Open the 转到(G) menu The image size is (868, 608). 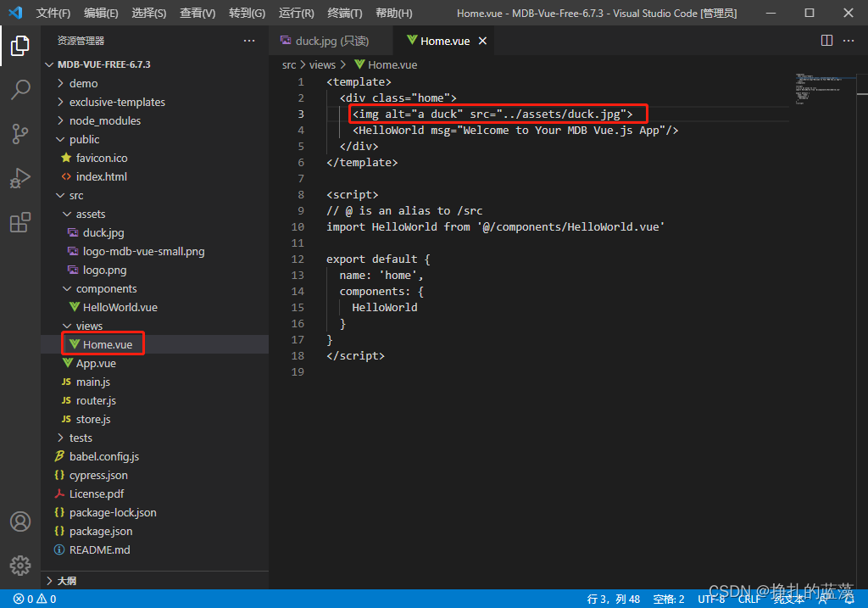(x=247, y=13)
